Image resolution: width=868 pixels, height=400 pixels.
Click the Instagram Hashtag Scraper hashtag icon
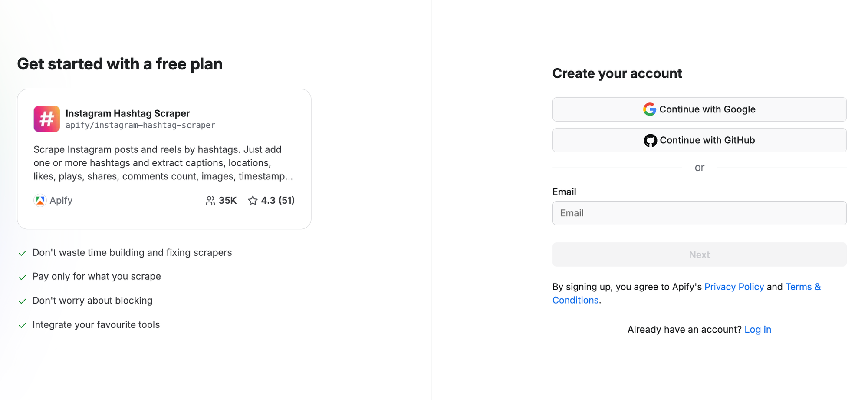[46, 119]
